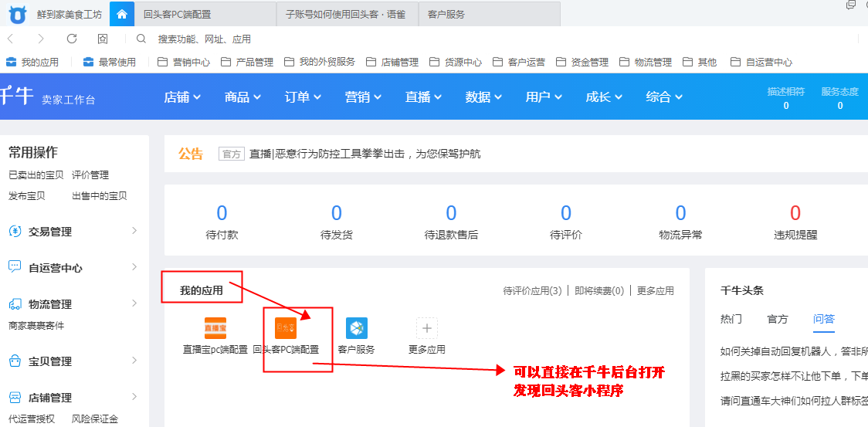Screen dimensions: 868x427
Task: Open 其他 bookmark folder
Action: pos(700,62)
